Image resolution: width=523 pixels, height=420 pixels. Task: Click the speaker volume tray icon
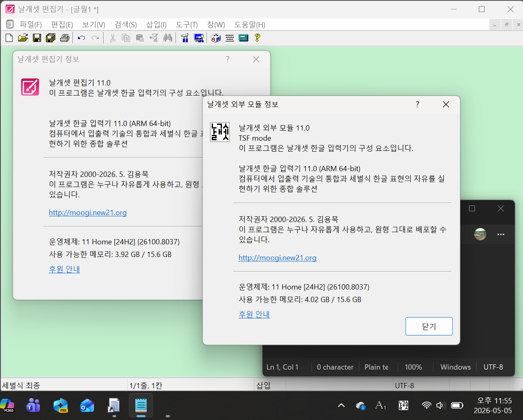tap(441, 405)
